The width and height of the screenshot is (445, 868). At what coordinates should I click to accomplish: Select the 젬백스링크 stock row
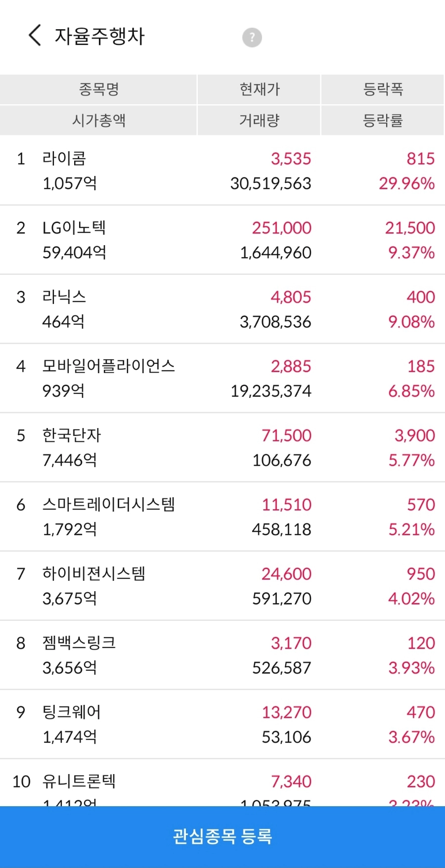tap(222, 655)
